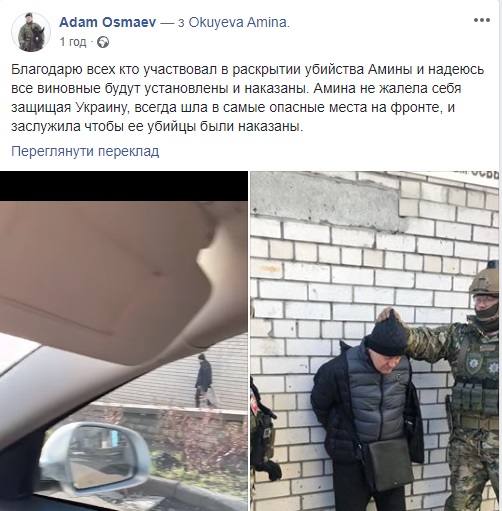Open the three-dots post options menu

[482, 20]
